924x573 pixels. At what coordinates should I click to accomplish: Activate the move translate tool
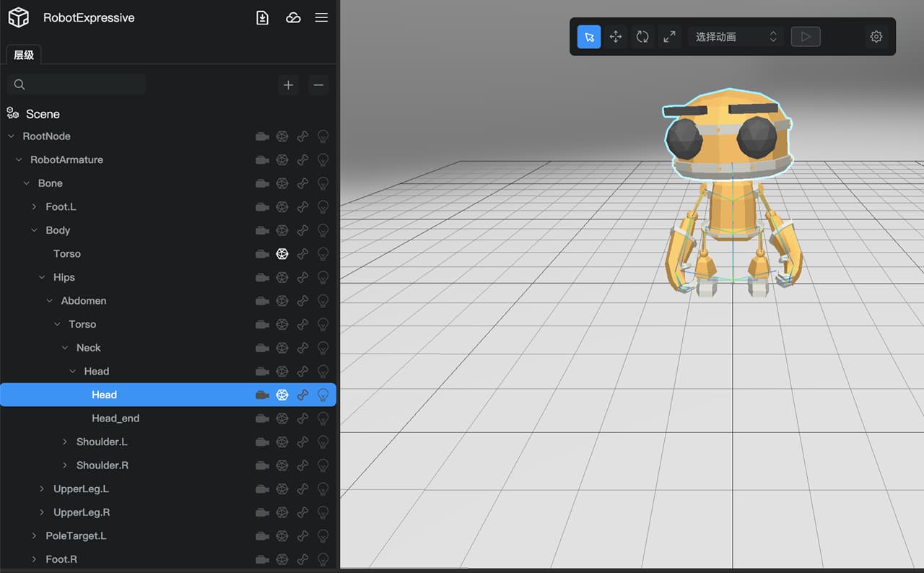(616, 37)
